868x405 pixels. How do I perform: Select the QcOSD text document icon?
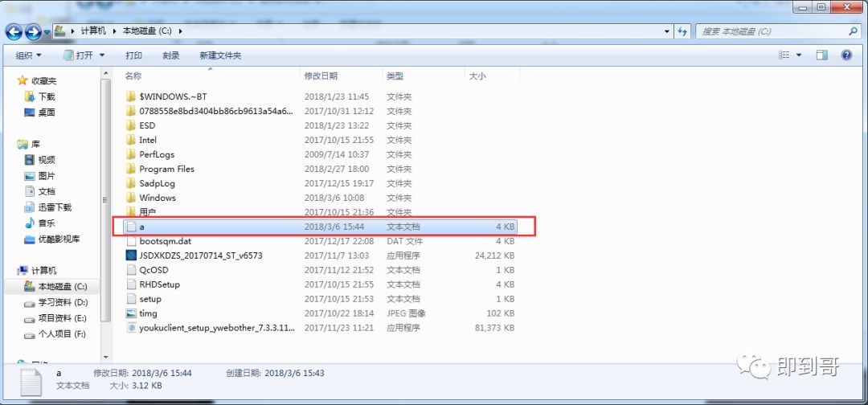coord(131,270)
